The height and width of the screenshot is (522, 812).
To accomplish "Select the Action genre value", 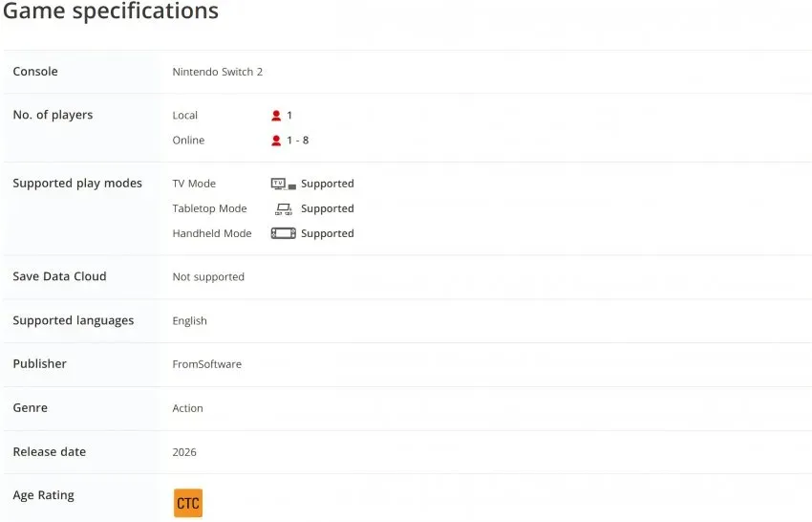I will [187, 408].
